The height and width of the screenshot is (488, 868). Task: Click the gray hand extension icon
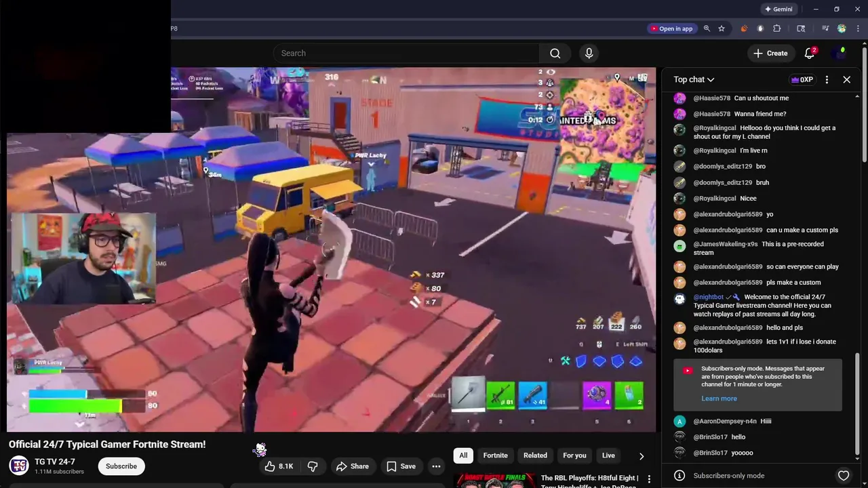(760, 28)
